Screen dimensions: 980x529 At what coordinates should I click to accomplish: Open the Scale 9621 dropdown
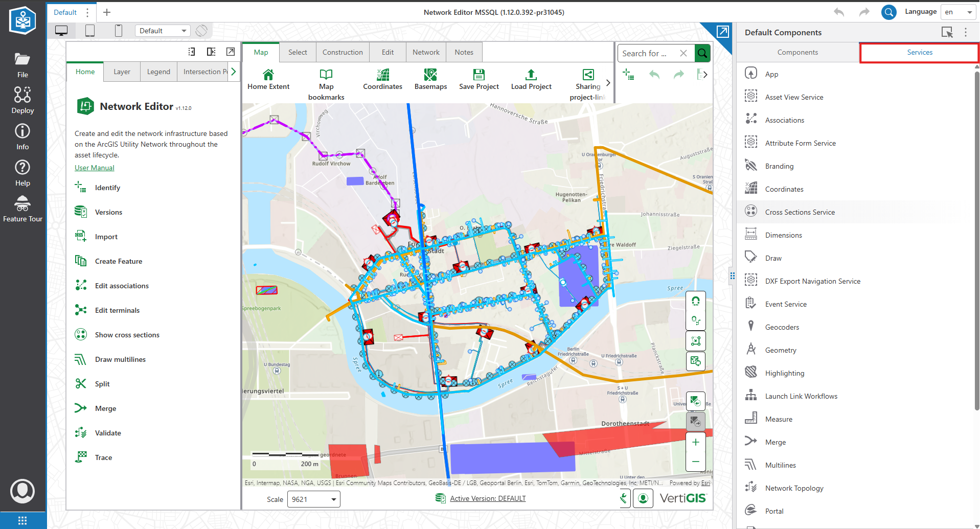pyautogui.click(x=313, y=499)
